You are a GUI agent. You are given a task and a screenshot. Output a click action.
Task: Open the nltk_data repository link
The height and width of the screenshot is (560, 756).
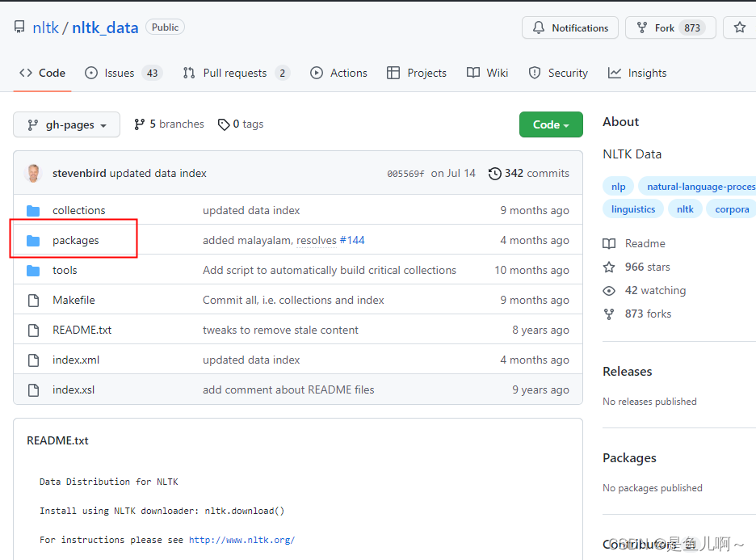pyautogui.click(x=105, y=28)
